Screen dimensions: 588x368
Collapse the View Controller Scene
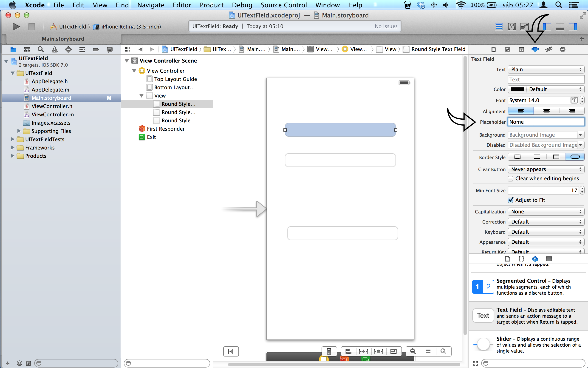coord(127,60)
